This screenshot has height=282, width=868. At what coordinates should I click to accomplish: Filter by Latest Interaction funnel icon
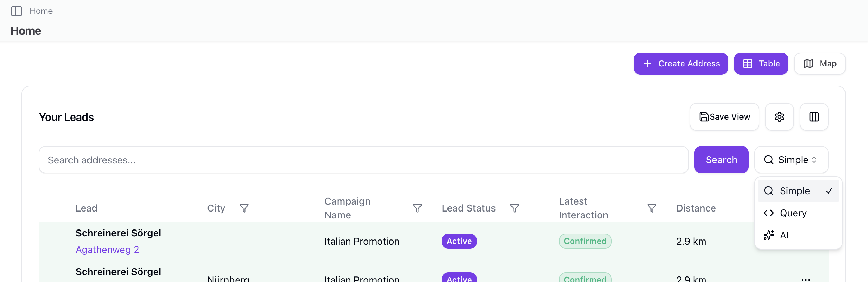point(652,208)
